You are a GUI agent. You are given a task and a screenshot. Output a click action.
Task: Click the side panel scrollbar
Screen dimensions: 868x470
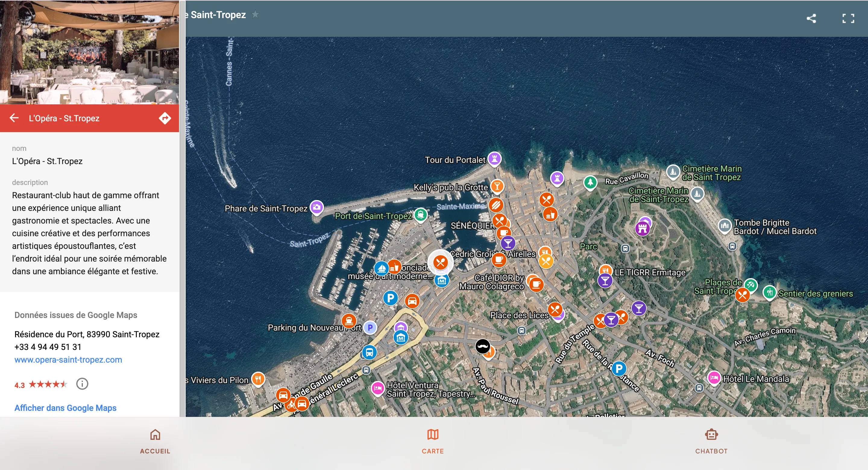click(182, 208)
